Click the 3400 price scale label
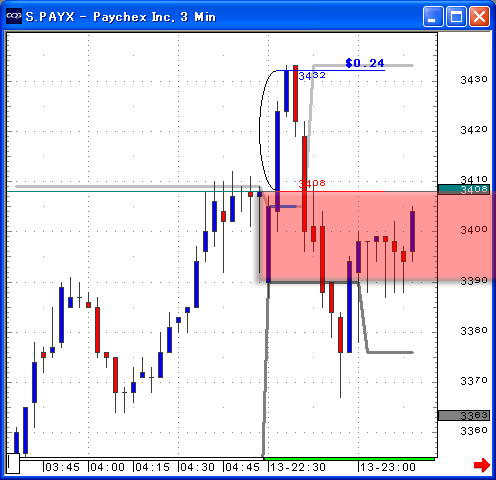Viewport: 496px width, 480px height. (x=474, y=230)
